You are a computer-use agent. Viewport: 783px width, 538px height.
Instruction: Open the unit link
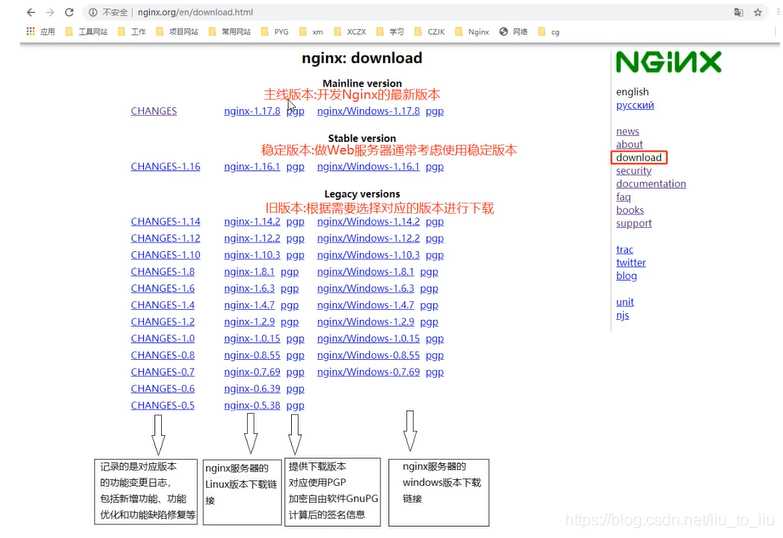click(x=625, y=302)
